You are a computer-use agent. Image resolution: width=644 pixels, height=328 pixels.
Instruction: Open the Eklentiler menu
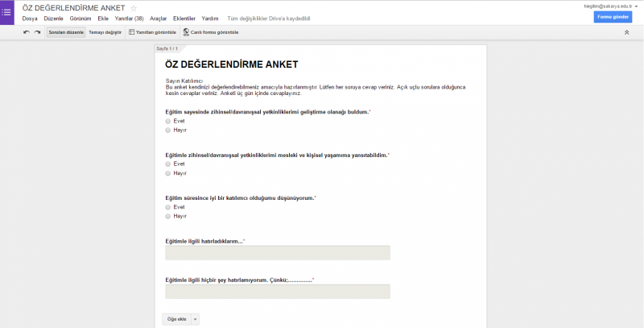[184, 19]
